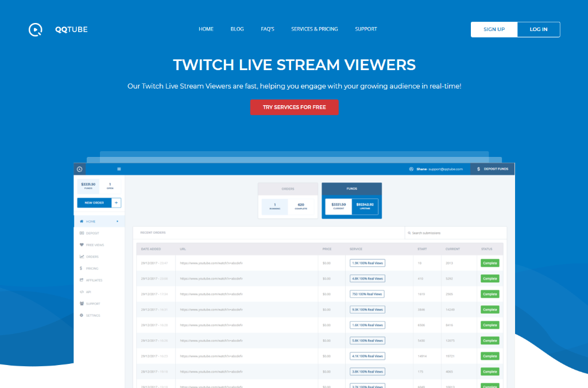Select the Affiliates sidebar item
This screenshot has height=388, width=588.
click(x=99, y=280)
